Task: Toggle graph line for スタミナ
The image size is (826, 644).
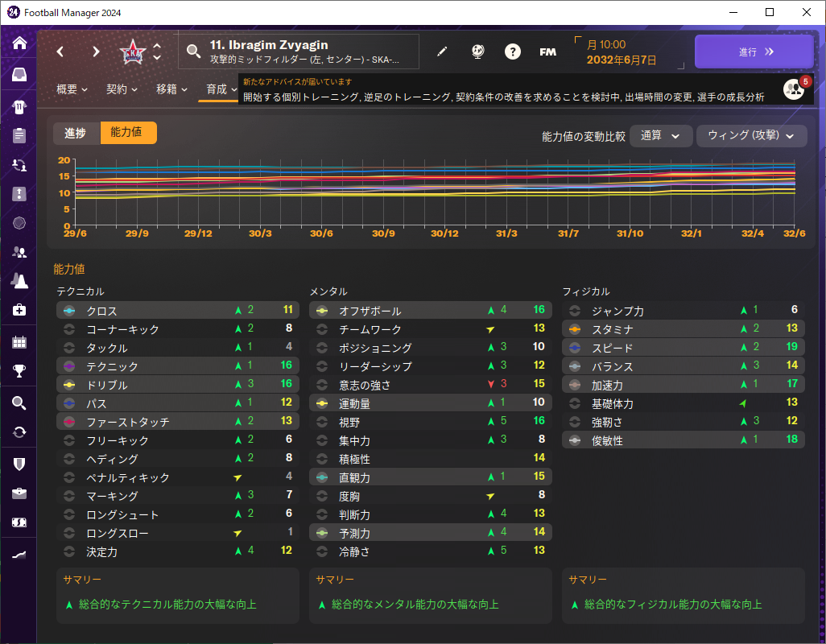Action: (575, 329)
